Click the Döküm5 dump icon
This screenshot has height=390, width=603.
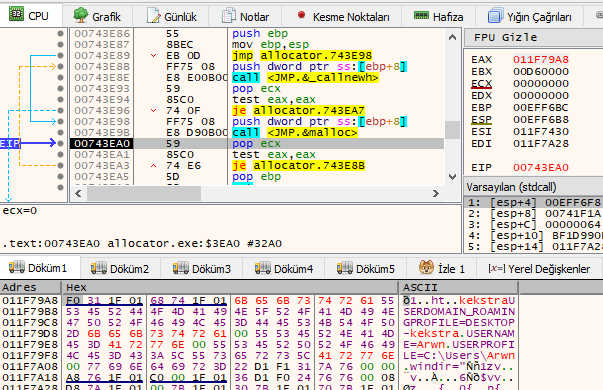click(345, 268)
